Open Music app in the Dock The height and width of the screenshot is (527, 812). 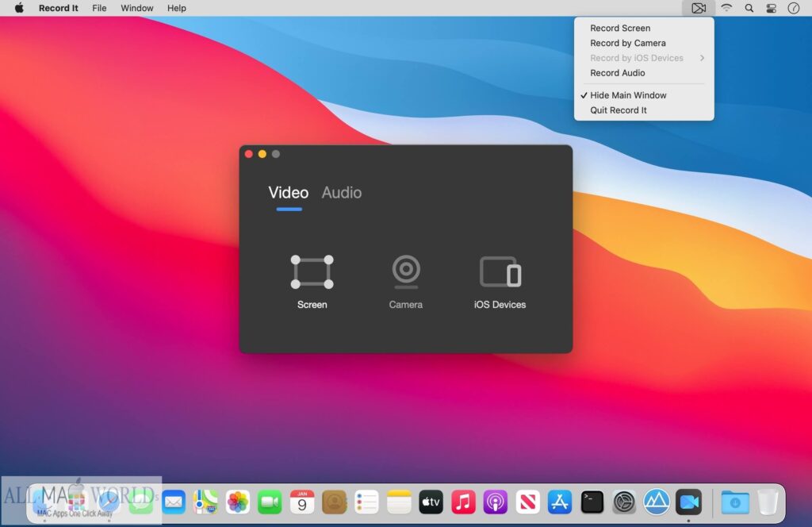pos(463,502)
